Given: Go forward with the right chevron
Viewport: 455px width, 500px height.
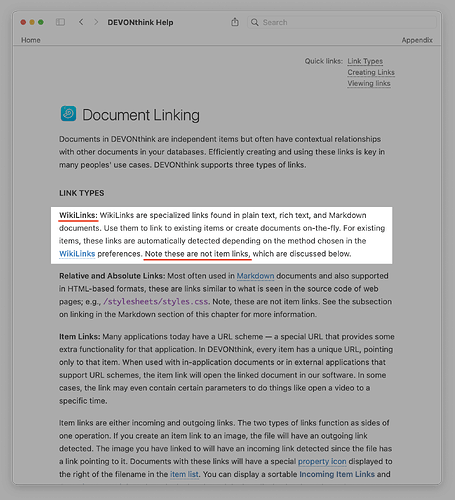Looking at the screenshot, I should 96,22.
